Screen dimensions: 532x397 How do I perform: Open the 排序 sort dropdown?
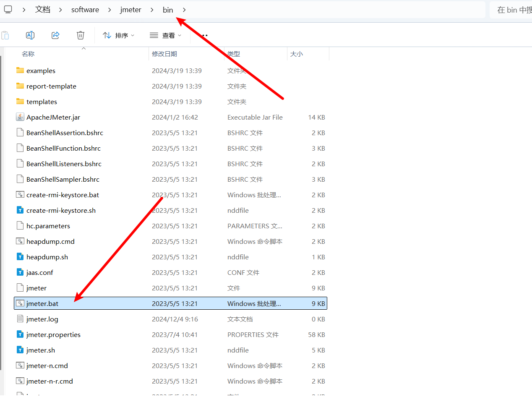pyautogui.click(x=119, y=36)
